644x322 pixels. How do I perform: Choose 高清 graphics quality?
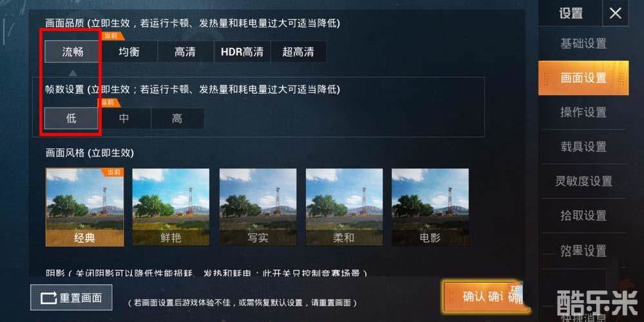coord(185,52)
